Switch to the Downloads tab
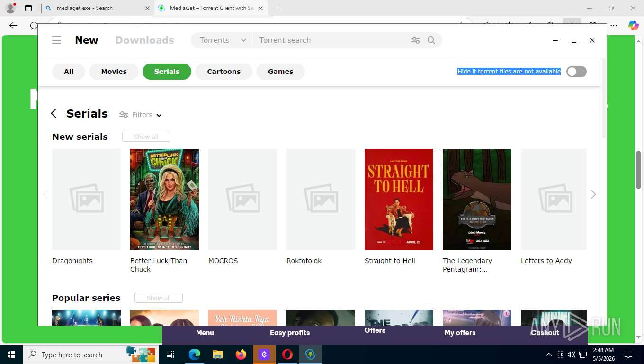This screenshot has width=644, height=364. (145, 40)
